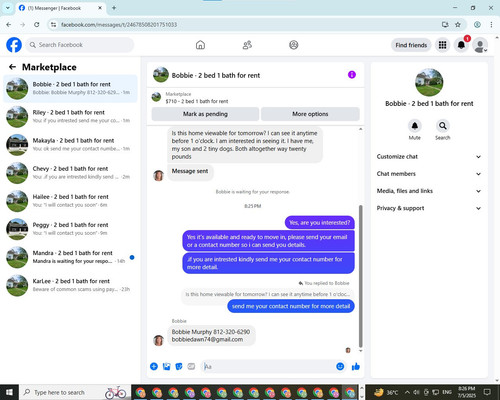
Task: Click the chat message scrollbar thumb
Action: click(x=360, y=276)
